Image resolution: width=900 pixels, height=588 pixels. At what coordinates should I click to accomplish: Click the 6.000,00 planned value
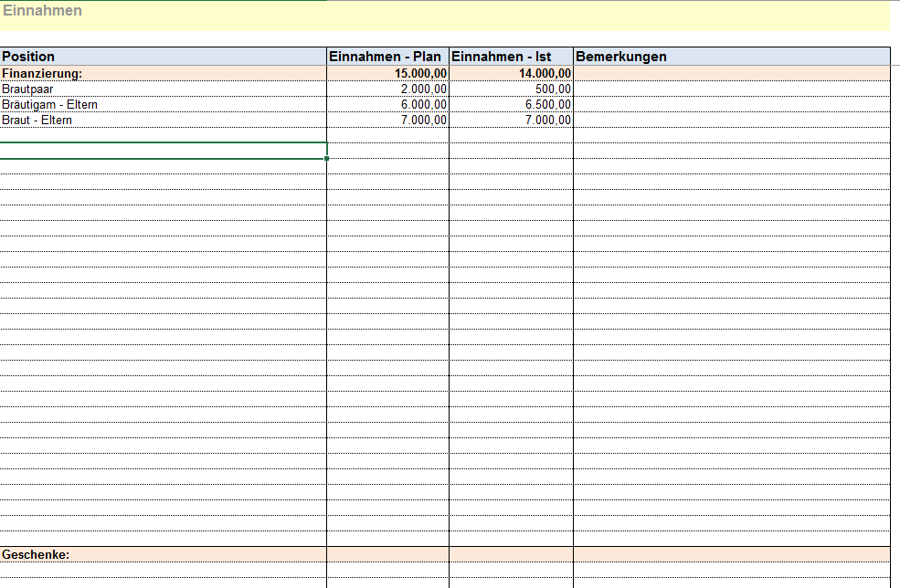click(387, 104)
